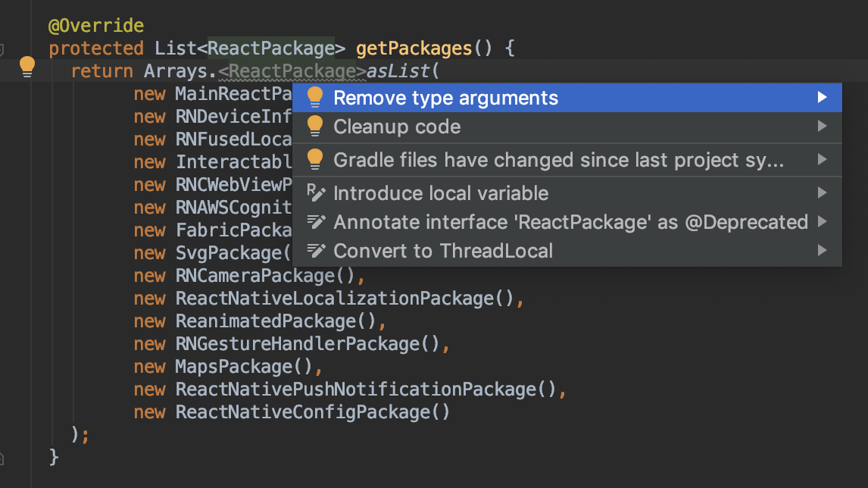Expand the Introduce local variable submenu arrow
The image size is (868, 488).
822,193
